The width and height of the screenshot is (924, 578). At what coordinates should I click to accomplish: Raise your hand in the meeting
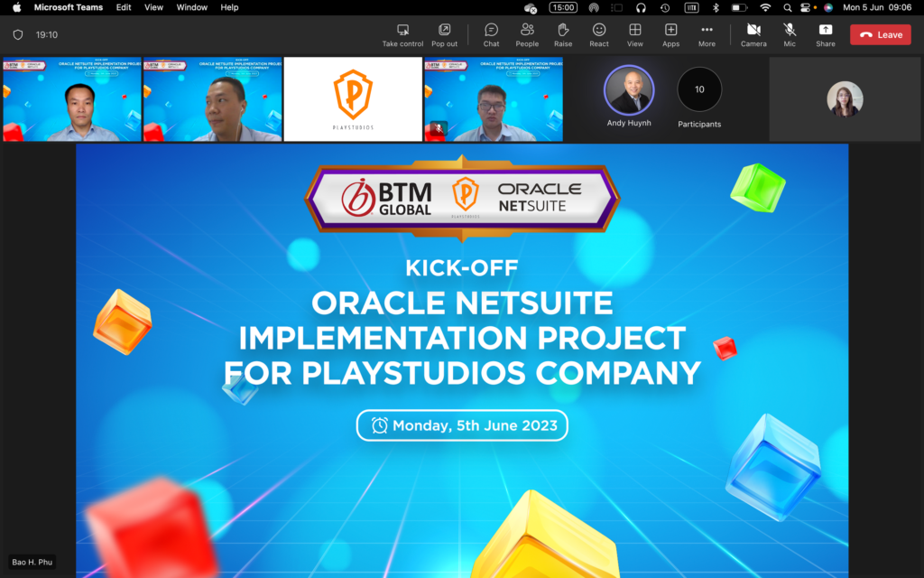[563, 35]
